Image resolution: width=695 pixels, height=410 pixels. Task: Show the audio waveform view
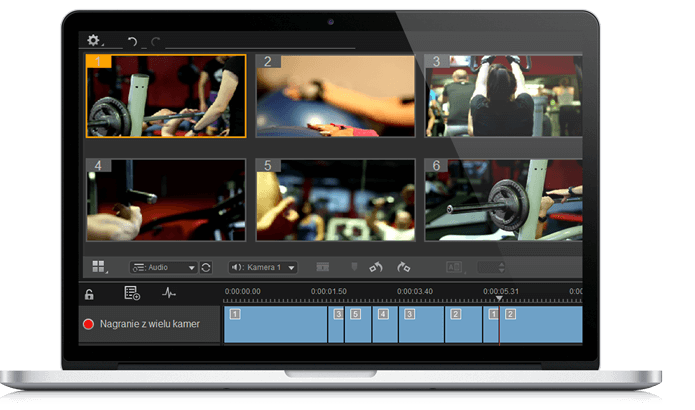point(169,294)
